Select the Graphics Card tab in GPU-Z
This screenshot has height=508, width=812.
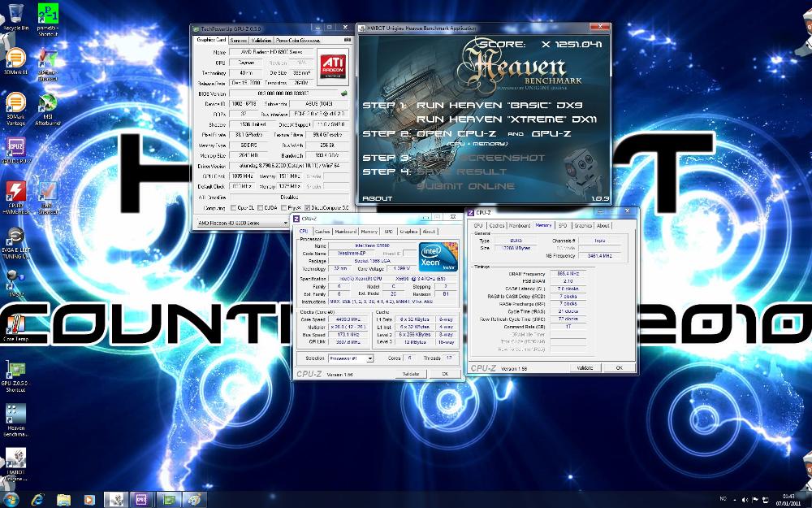coord(211,39)
